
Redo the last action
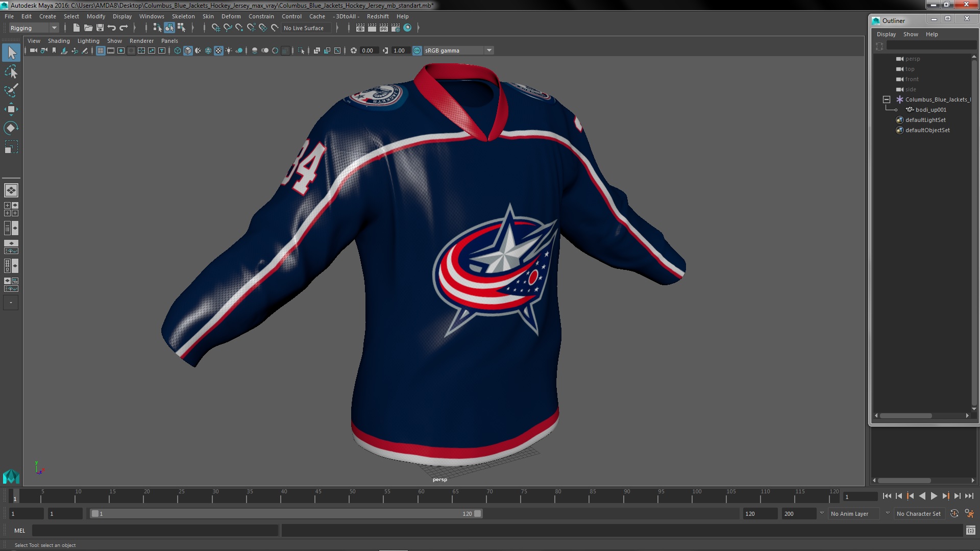tap(124, 28)
